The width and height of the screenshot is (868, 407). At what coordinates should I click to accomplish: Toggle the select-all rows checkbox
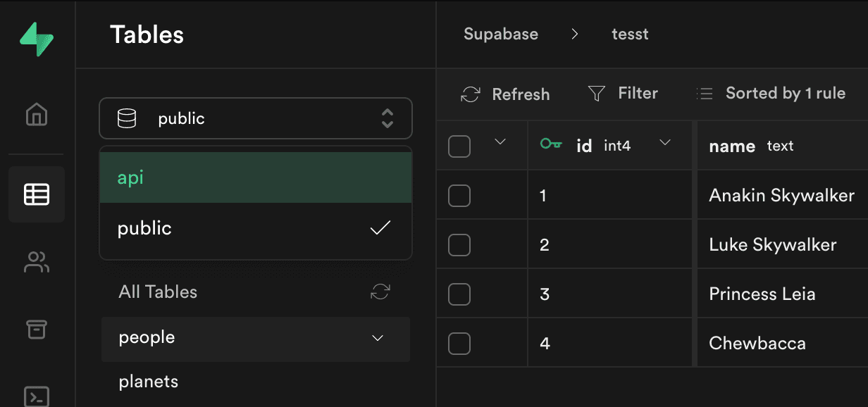coord(459,146)
